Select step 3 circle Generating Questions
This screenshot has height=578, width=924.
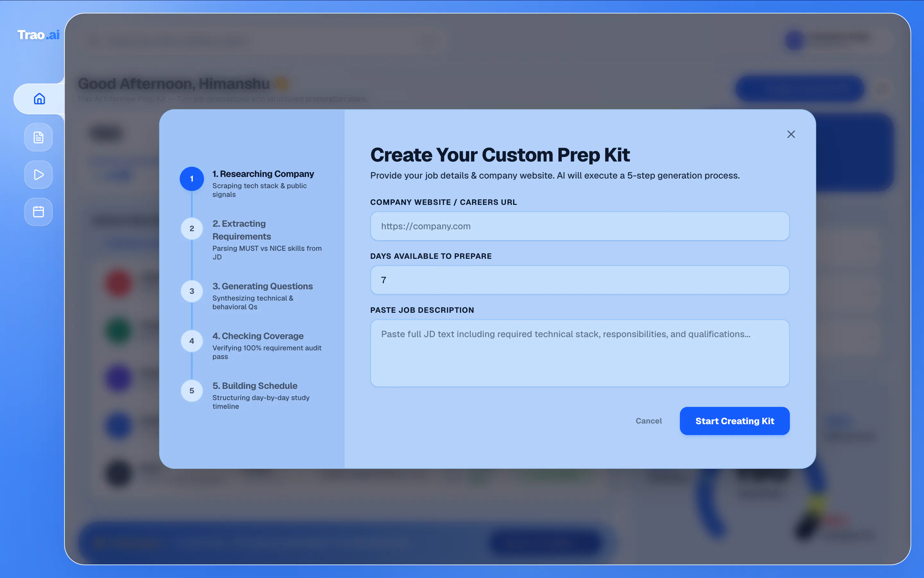pos(192,291)
